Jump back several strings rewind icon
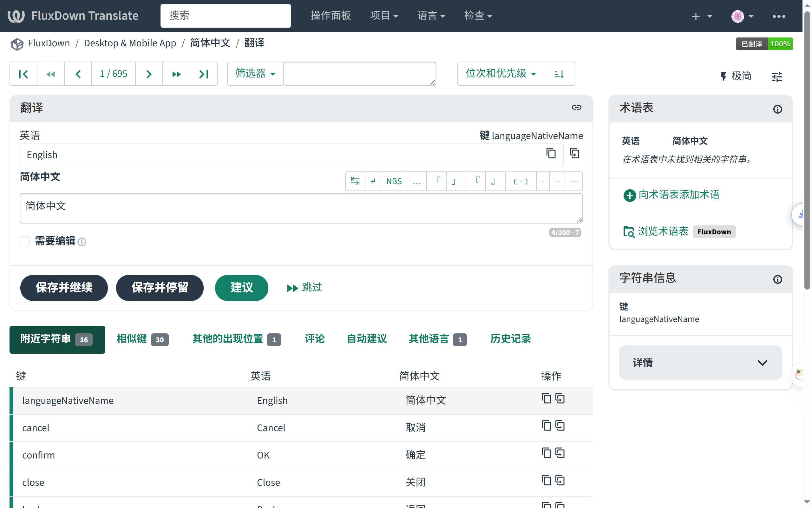812x508 pixels. tap(51, 74)
